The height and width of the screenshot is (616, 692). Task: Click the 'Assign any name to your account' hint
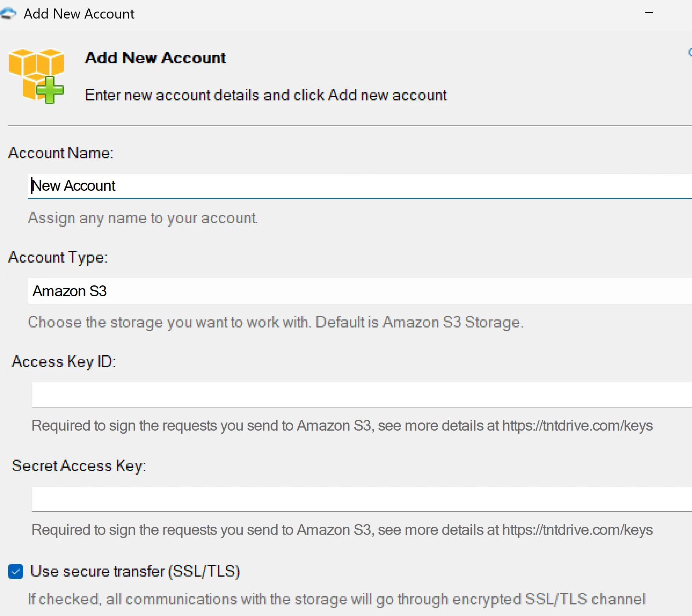[x=143, y=218]
